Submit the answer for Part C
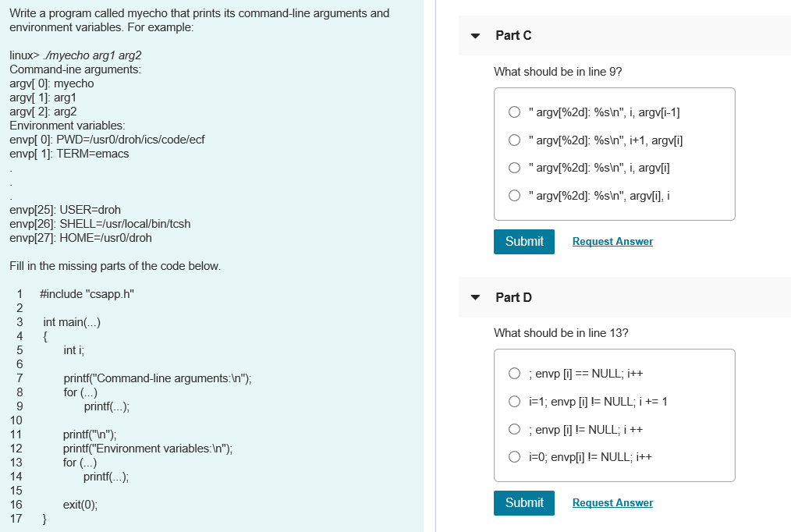791x532 pixels. tap(523, 241)
